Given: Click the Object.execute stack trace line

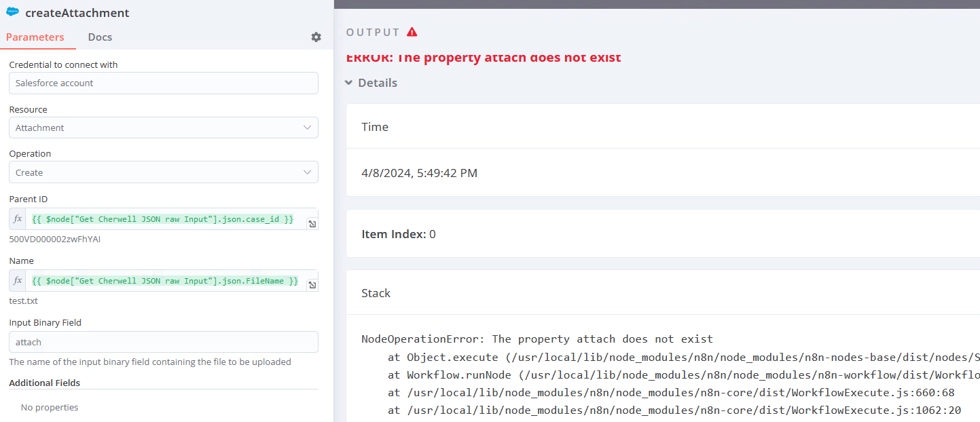Looking at the screenshot, I should coord(683,357).
